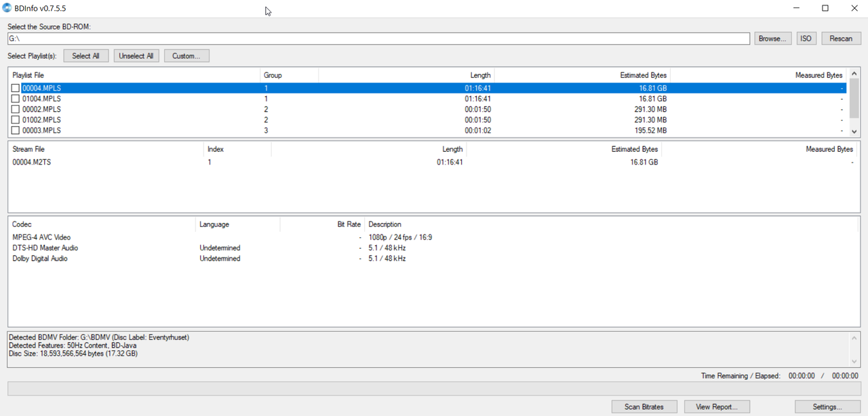
Task: Click the Unselect All button
Action: point(136,56)
